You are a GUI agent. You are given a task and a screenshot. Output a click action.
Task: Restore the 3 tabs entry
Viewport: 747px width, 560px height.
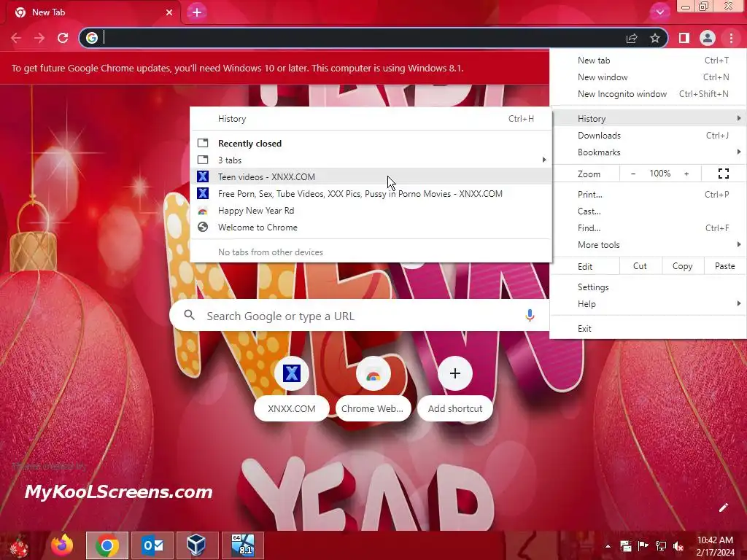[x=371, y=160]
